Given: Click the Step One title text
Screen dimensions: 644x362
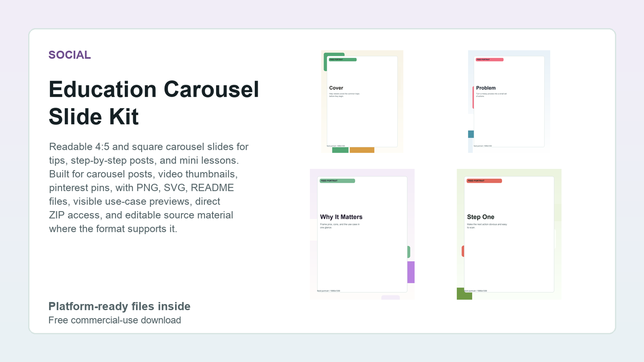Looking at the screenshot, I should [x=481, y=217].
